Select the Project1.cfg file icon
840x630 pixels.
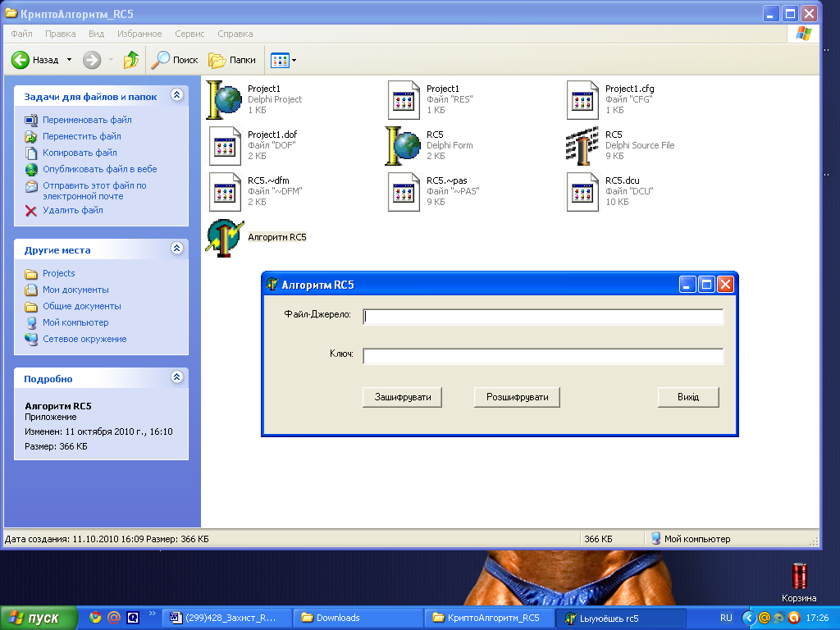coord(582,99)
